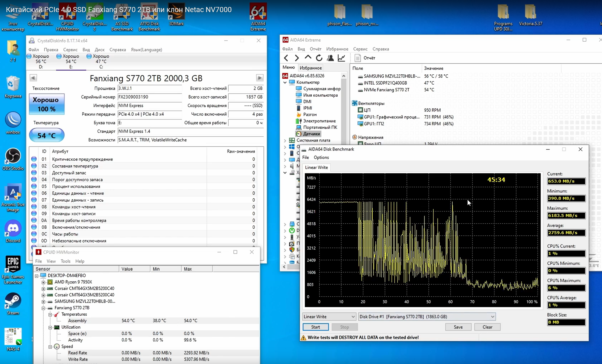The width and height of the screenshot is (602, 364).
Task: Select disk D: status indicator
Action: tap(38, 61)
